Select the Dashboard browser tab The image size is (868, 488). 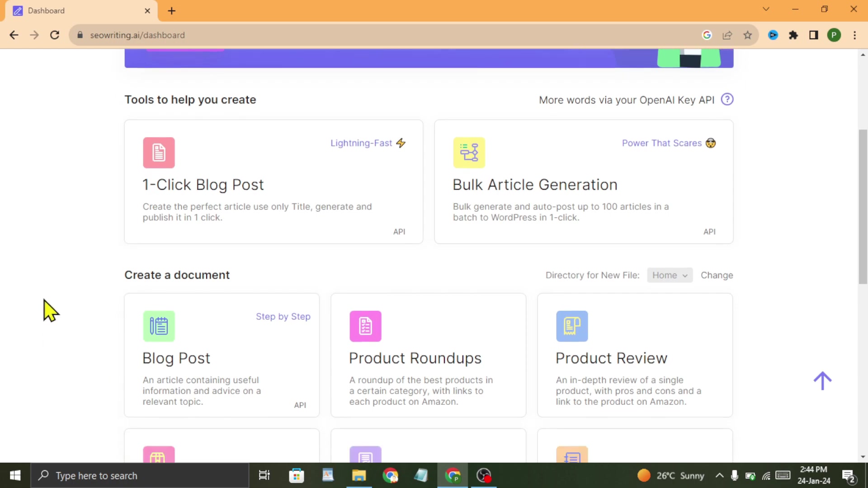pos(81,11)
